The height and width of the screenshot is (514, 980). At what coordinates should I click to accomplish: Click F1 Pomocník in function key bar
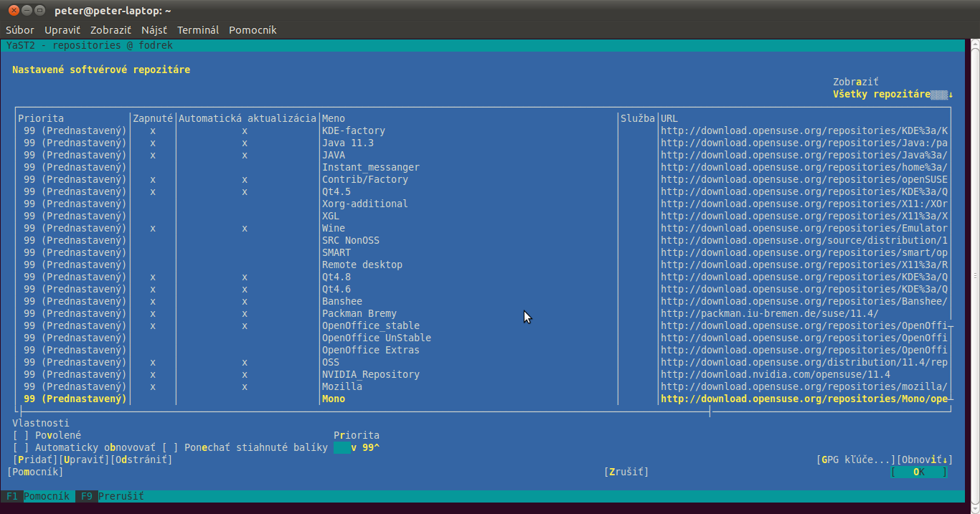[x=38, y=496]
